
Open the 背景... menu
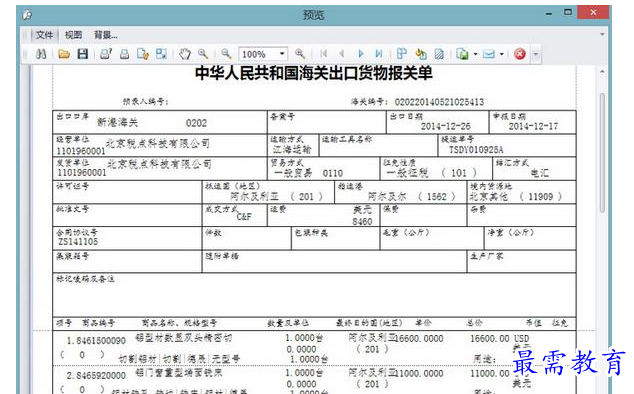click(106, 35)
